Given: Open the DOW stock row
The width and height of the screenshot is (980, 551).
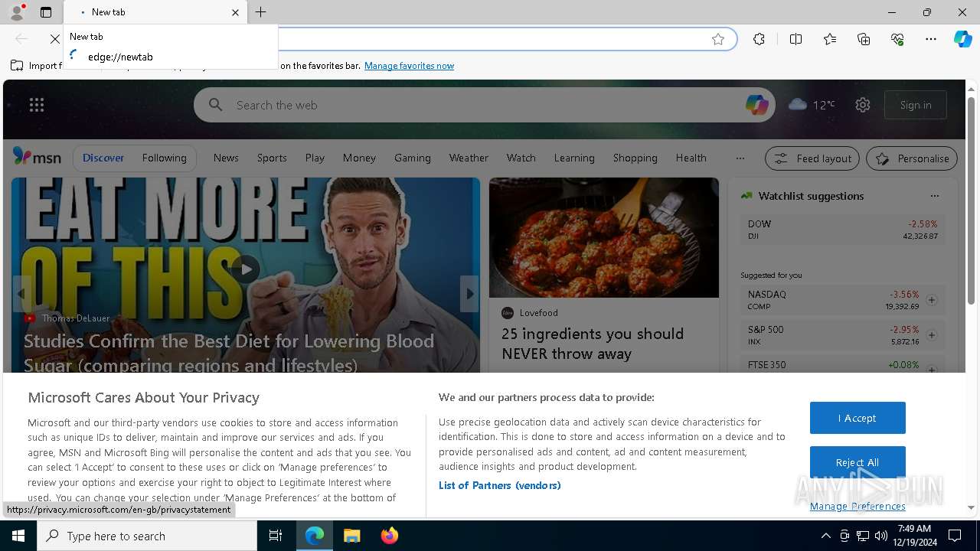Looking at the screenshot, I should [842, 230].
